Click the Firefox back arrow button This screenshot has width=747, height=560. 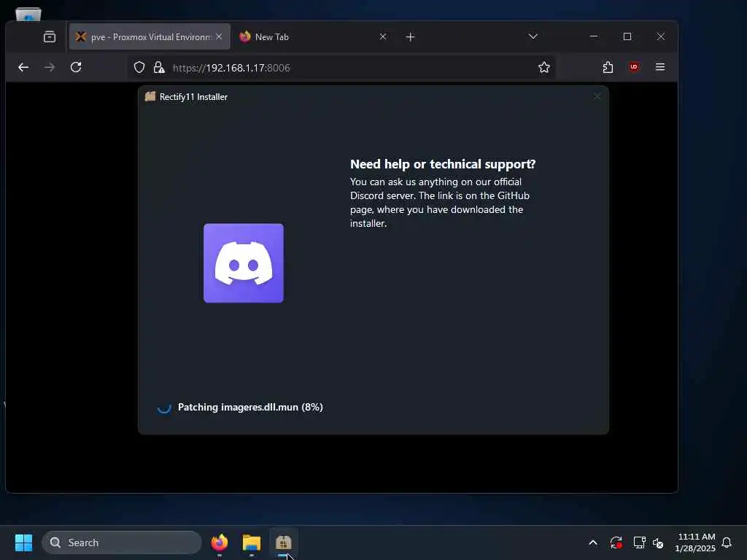click(23, 68)
